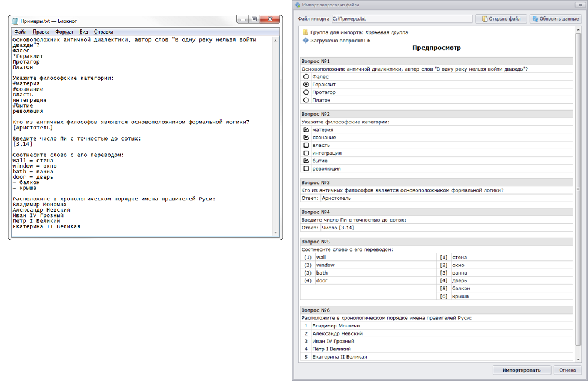Choose the Платон radio option
This screenshot has width=588, height=381.
click(x=306, y=100)
